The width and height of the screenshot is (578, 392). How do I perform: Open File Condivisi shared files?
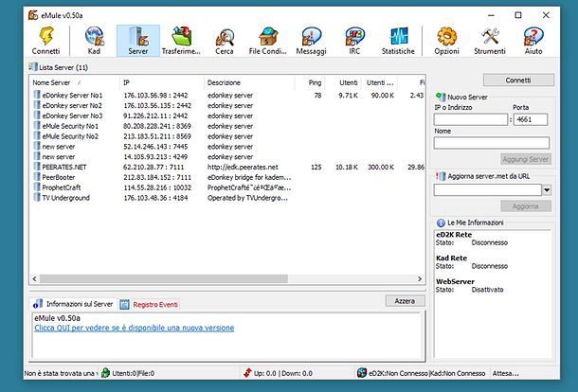pyautogui.click(x=268, y=41)
